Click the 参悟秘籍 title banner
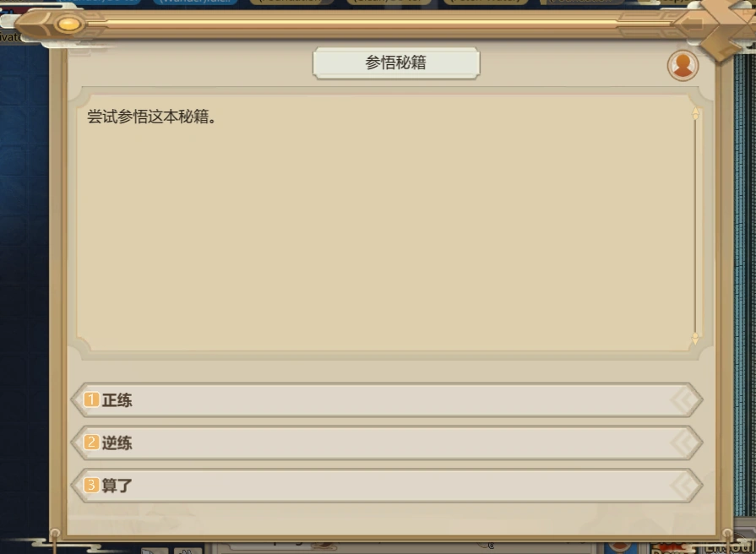The width and height of the screenshot is (756, 554). pyautogui.click(x=396, y=62)
